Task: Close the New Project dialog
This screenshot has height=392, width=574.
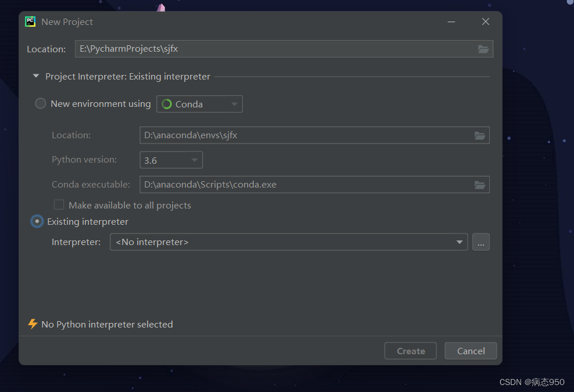Action: pyautogui.click(x=486, y=21)
